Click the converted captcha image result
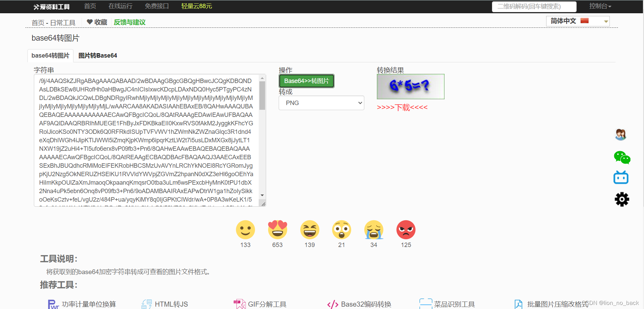This screenshot has height=309, width=644. click(x=410, y=86)
